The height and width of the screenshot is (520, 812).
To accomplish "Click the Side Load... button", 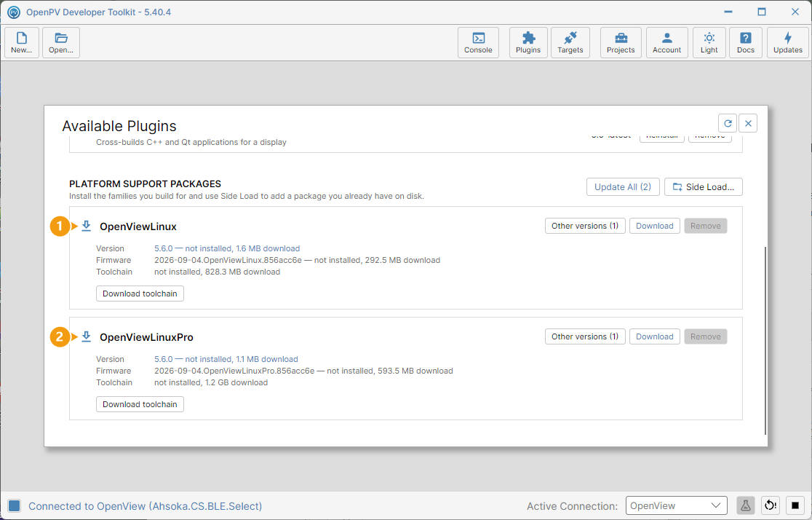I will [x=704, y=187].
